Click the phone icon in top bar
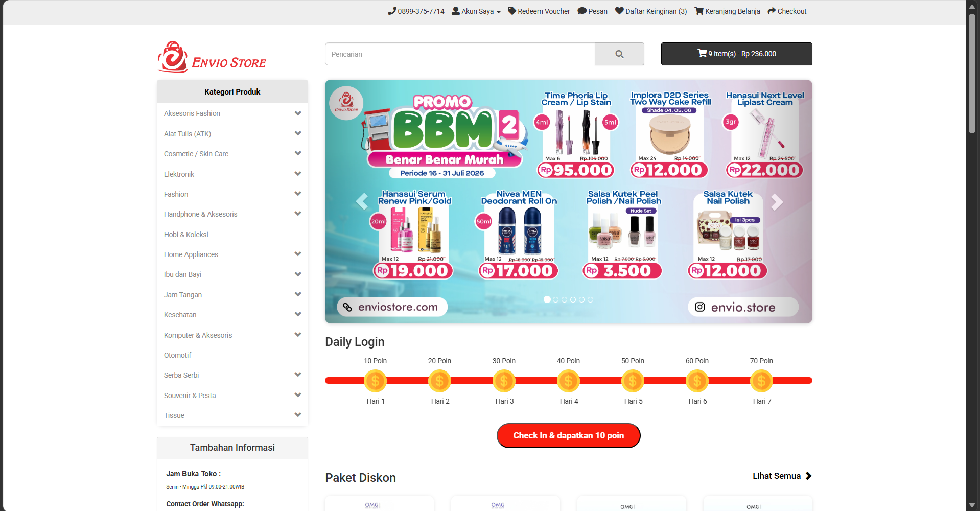 (392, 11)
